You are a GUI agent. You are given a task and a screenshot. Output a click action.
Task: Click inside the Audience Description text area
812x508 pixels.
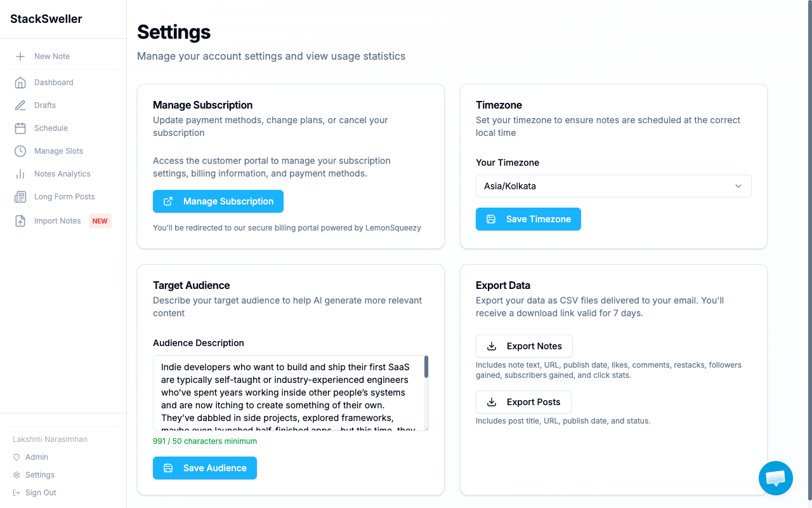(289, 392)
